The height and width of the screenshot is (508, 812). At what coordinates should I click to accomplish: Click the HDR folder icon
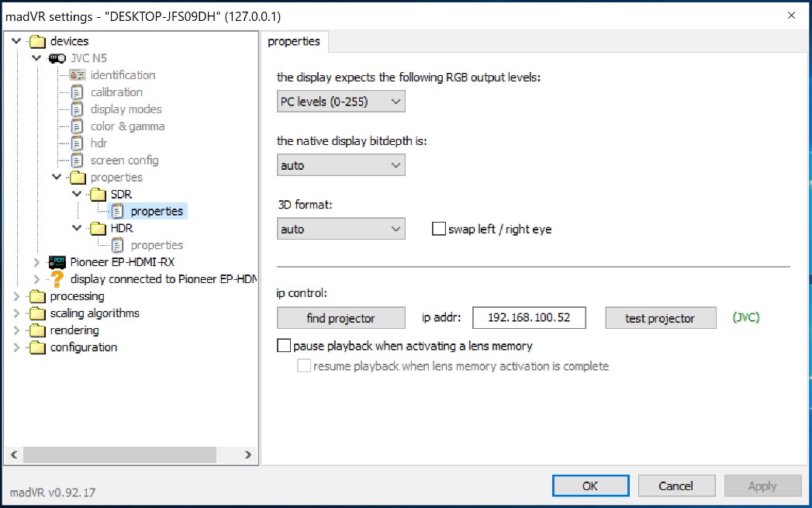tap(98, 228)
